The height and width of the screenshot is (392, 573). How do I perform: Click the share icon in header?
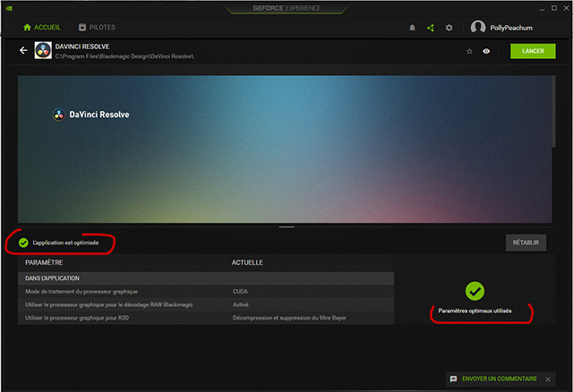431,28
